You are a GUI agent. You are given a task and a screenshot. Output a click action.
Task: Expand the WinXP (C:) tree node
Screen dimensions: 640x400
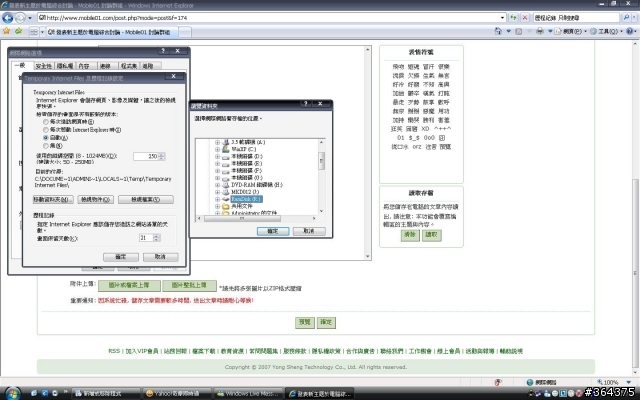(x=217, y=149)
